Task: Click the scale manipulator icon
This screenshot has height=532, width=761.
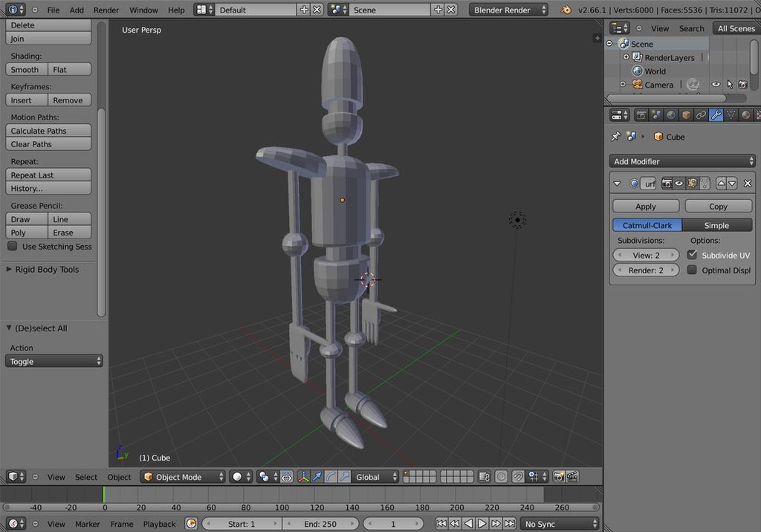Action: coord(344,477)
